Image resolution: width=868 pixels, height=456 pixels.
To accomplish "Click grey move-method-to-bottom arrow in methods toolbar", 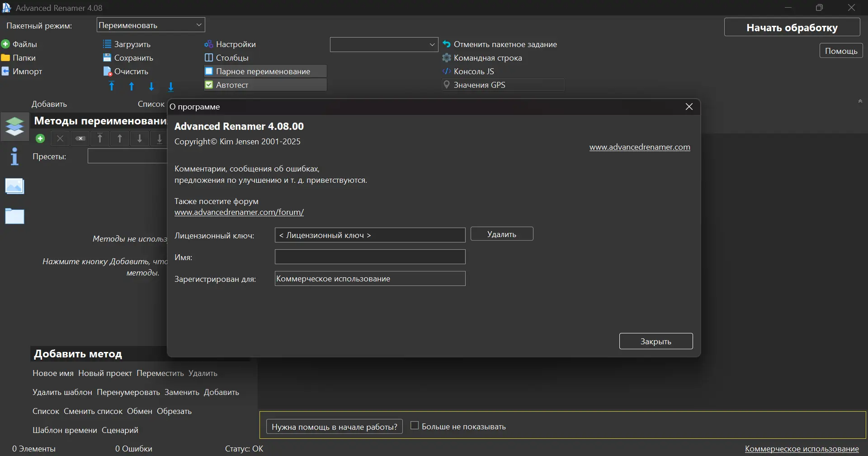I will (x=159, y=138).
